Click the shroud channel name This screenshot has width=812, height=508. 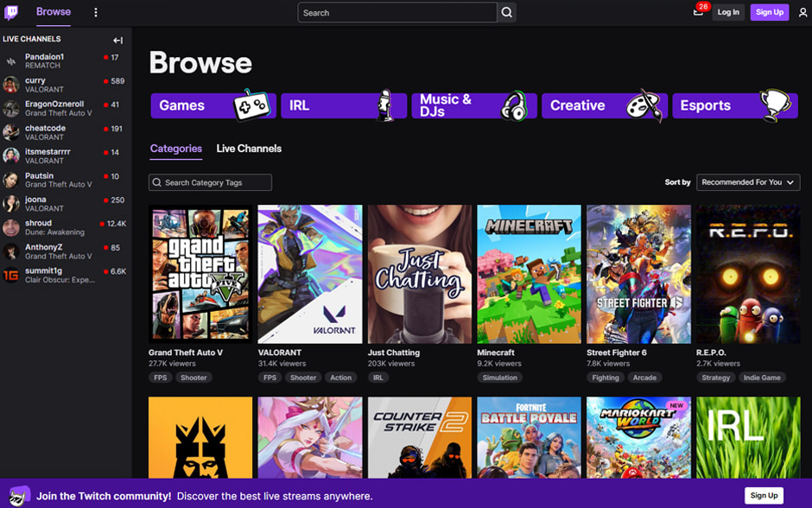coord(38,223)
